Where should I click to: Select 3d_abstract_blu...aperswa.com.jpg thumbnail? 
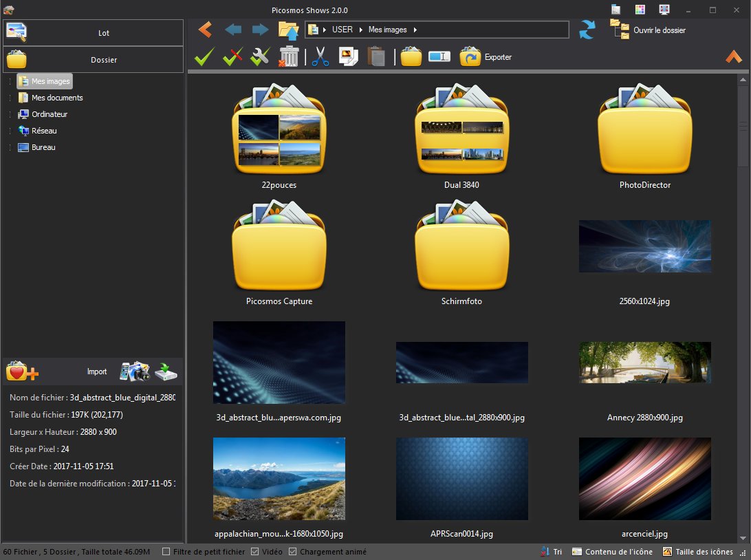279,363
